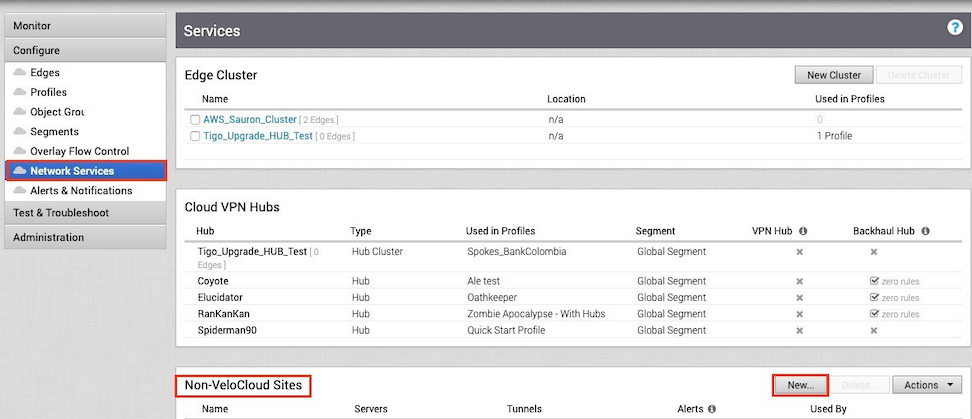This screenshot has width=972, height=419.
Task: Click the VPN Hub info icon
Action: coord(803,231)
